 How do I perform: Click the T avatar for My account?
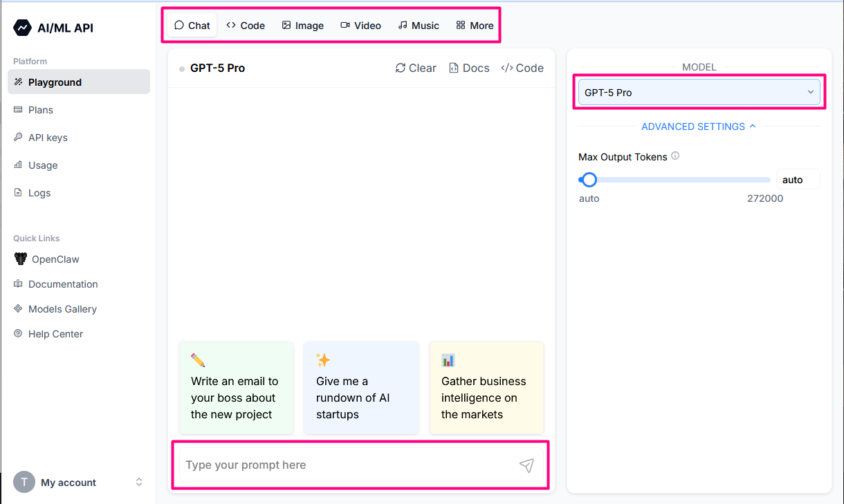click(x=24, y=483)
